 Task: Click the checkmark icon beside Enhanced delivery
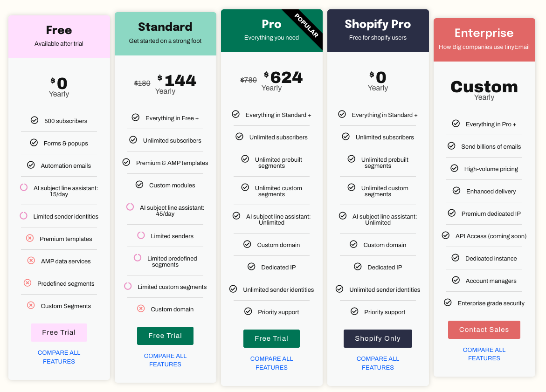pyautogui.click(x=456, y=191)
